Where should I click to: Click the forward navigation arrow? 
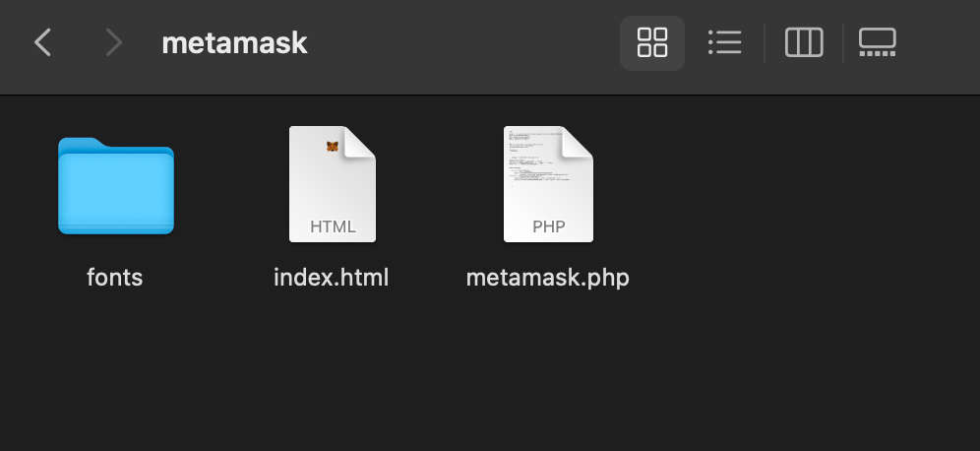114,42
